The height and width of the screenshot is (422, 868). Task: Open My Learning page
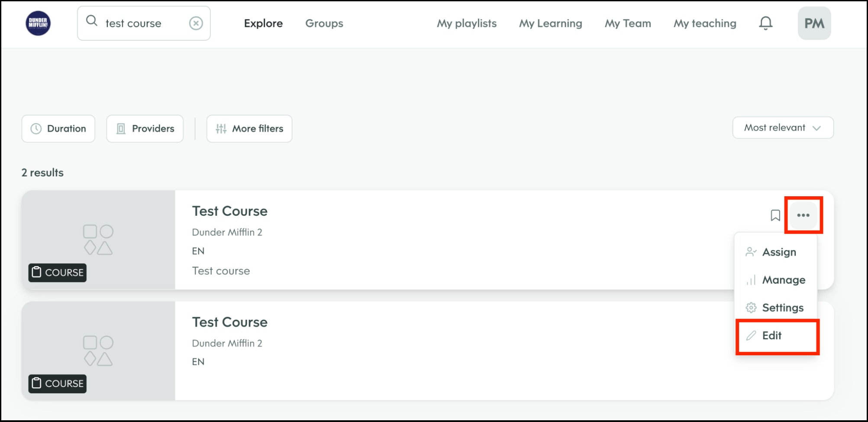(x=550, y=23)
